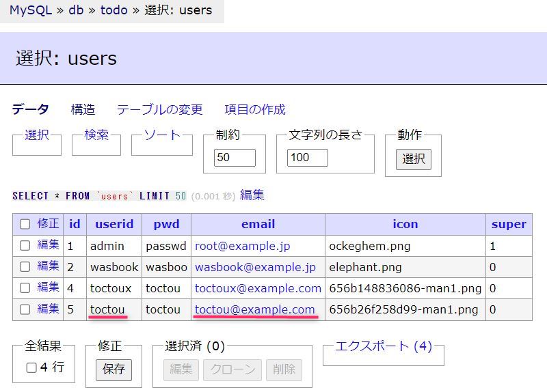The image size is (547, 392).
Task: Check the wasbook row checkbox
Action: click(25, 267)
